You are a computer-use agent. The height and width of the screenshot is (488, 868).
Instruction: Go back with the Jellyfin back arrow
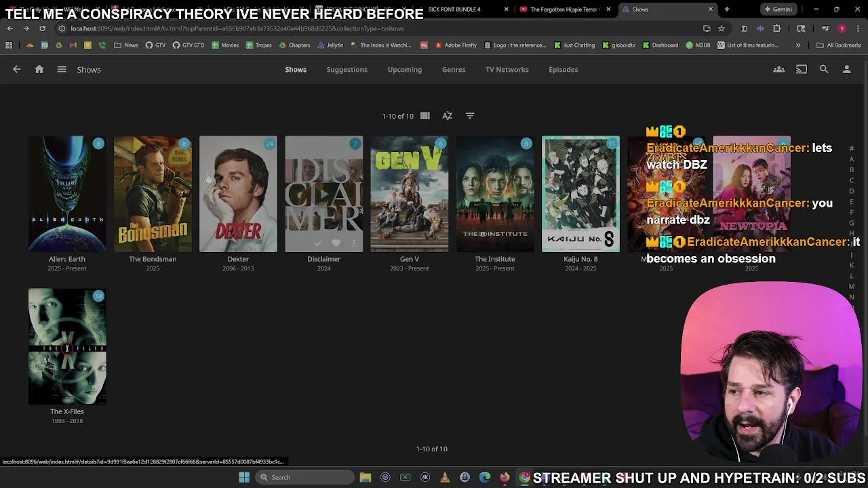[17, 69]
